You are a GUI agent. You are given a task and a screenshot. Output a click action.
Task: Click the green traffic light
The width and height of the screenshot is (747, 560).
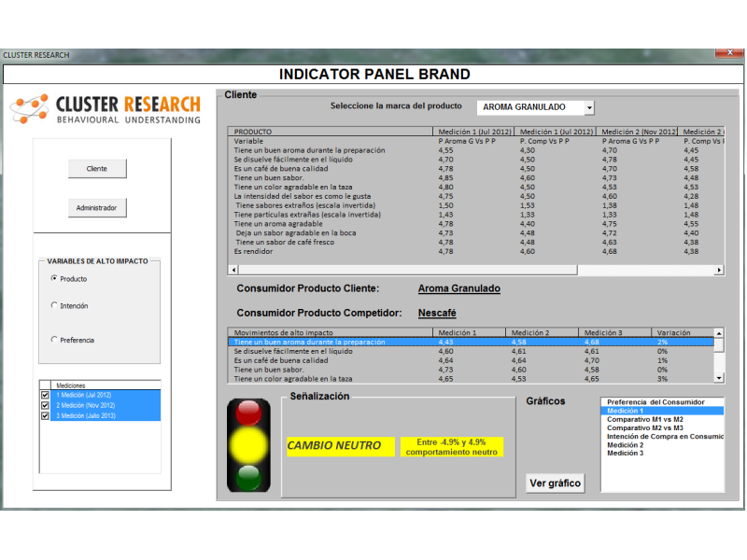point(247,476)
